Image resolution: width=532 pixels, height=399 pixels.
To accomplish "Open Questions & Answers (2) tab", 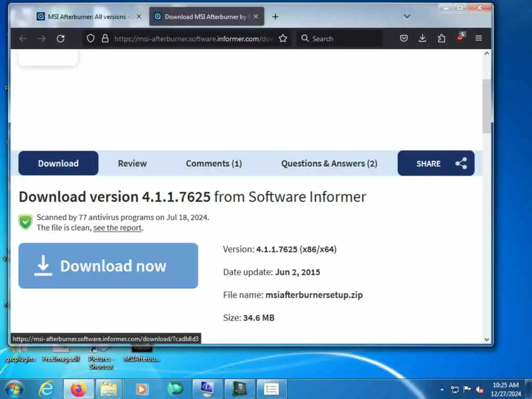I will tap(329, 164).
